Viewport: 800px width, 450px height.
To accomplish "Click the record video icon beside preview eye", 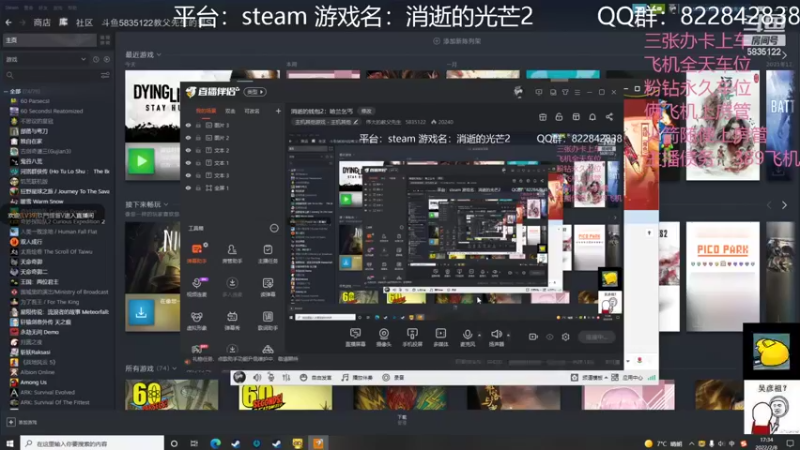I will tap(533, 337).
